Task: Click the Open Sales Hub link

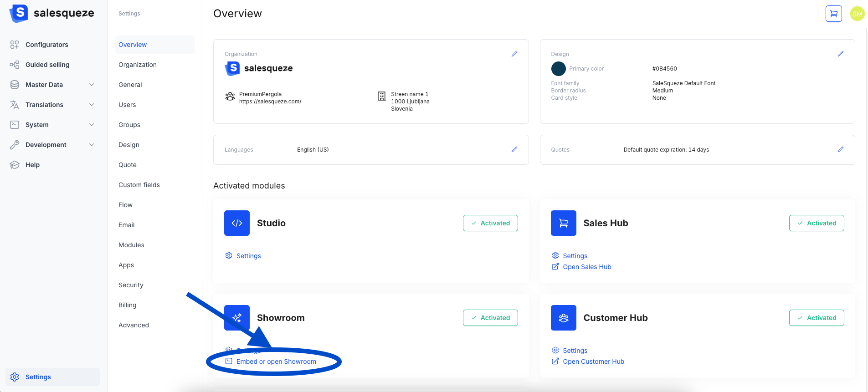Action: coord(587,267)
